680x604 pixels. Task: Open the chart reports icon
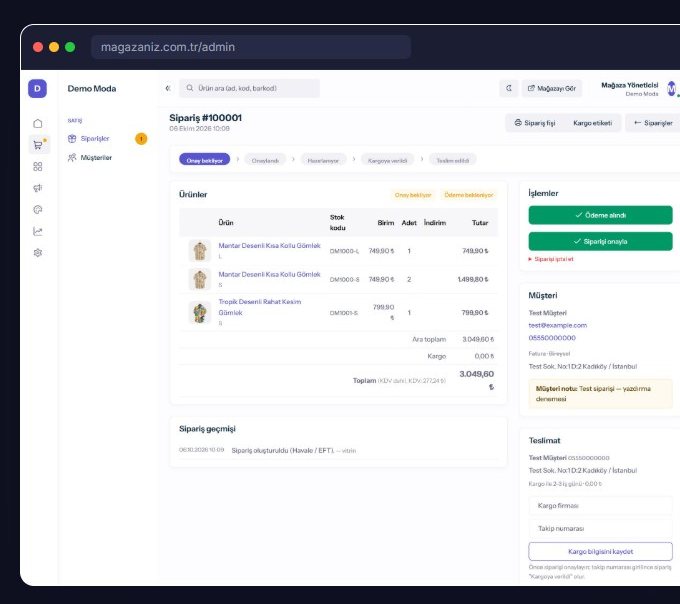click(x=38, y=231)
